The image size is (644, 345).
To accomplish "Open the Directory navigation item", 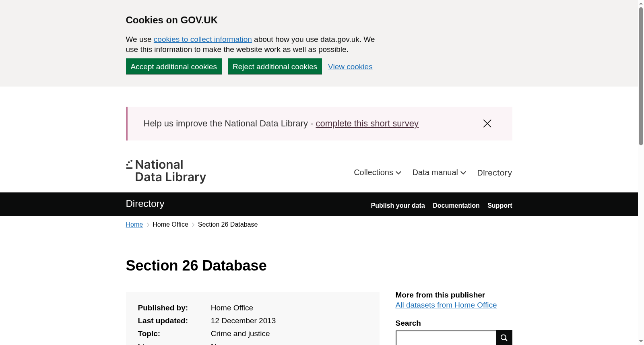I will (x=494, y=173).
